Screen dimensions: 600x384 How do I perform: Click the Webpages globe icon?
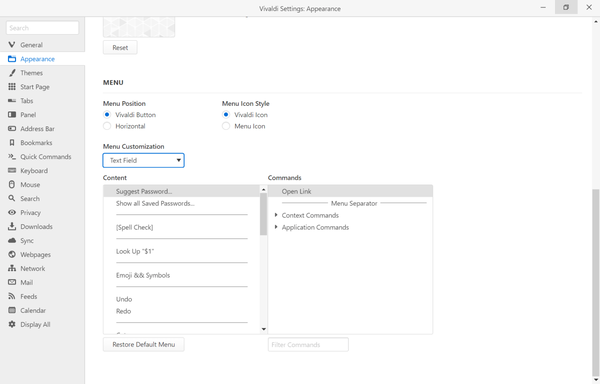click(12, 254)
